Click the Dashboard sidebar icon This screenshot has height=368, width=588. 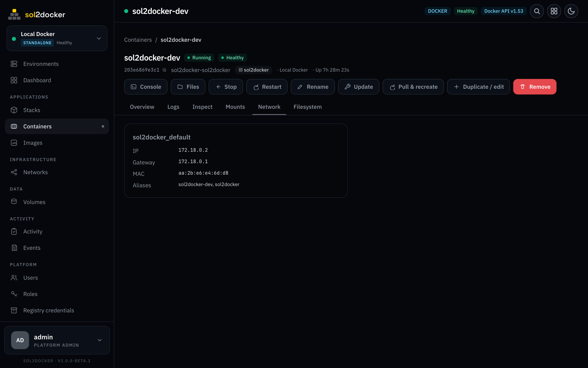pos(14,80)
